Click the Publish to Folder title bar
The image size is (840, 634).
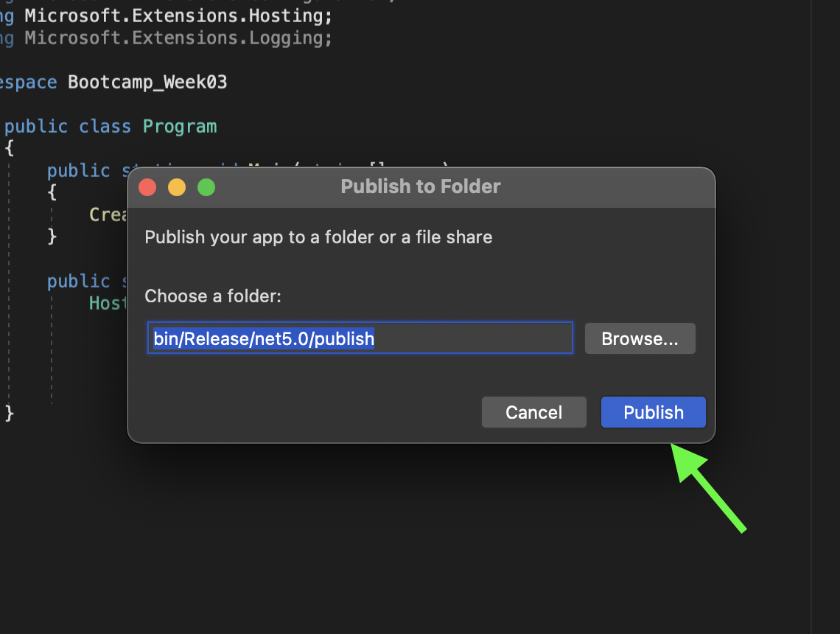pyautogui.click(x=421, y=187)
